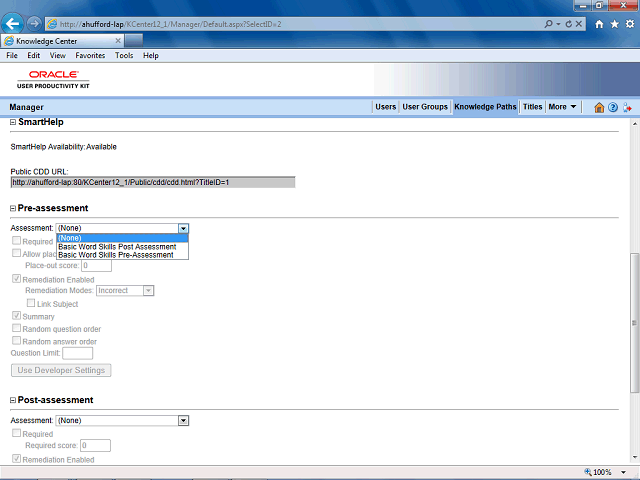The width and height of the screenshot is (640, 480).
Task: Toggle Post-assessment Required checkbox
Action: point(16,433)
